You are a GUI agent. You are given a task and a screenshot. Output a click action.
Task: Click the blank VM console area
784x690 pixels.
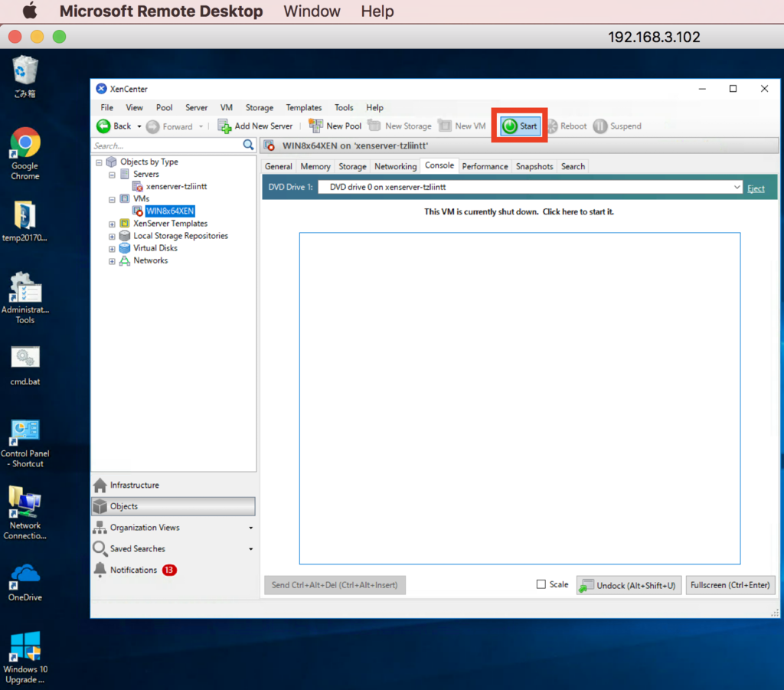[520, 398]
